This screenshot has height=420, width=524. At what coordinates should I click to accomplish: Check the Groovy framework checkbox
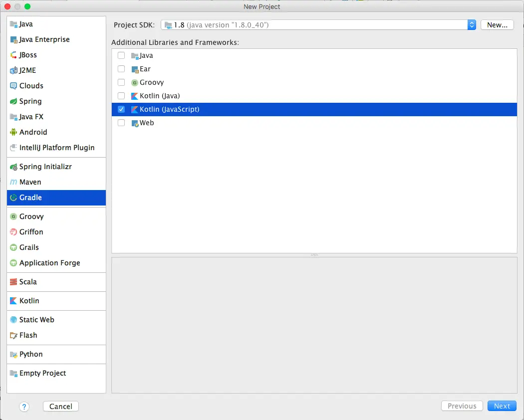click(121, 82)
